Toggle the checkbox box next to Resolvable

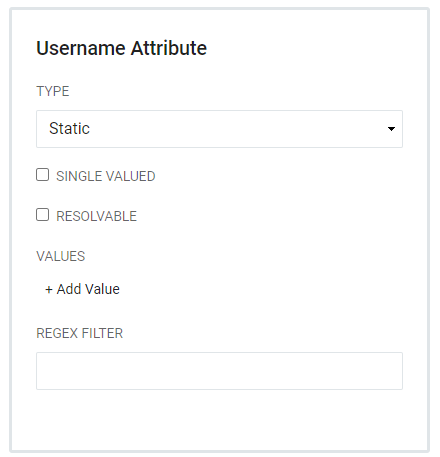(42, 215)
